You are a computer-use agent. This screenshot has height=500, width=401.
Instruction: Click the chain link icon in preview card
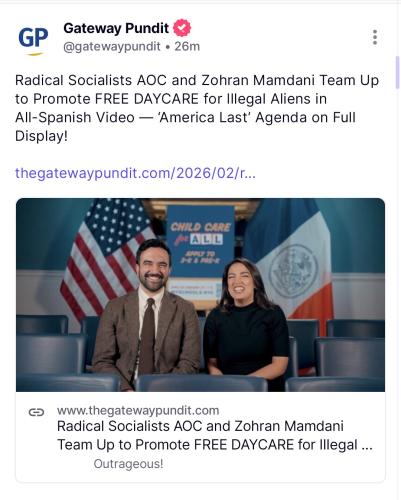click(36, 412)
